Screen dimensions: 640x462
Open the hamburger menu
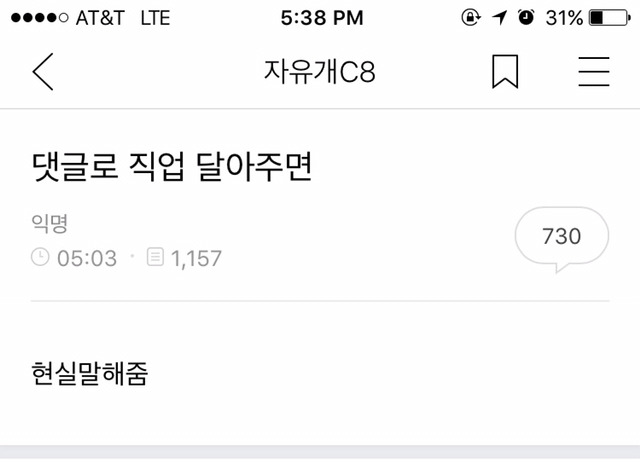[x=594, y=71]
